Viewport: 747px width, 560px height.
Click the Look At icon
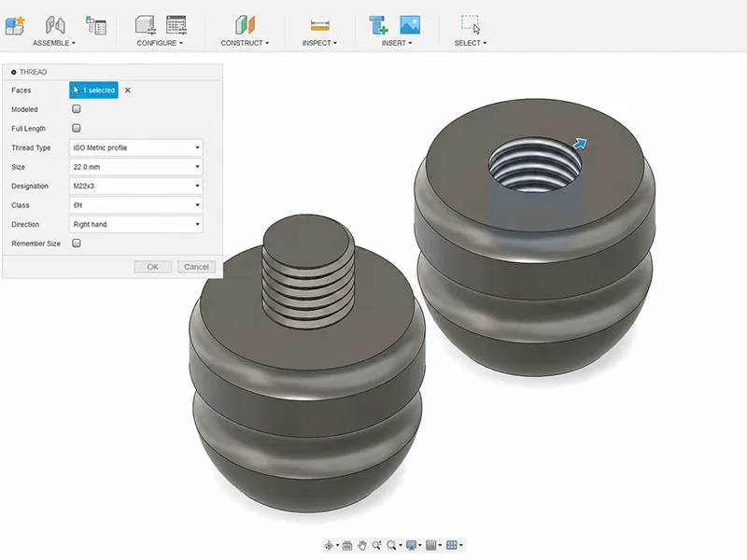pyautogui.click(x=347, y=545)
